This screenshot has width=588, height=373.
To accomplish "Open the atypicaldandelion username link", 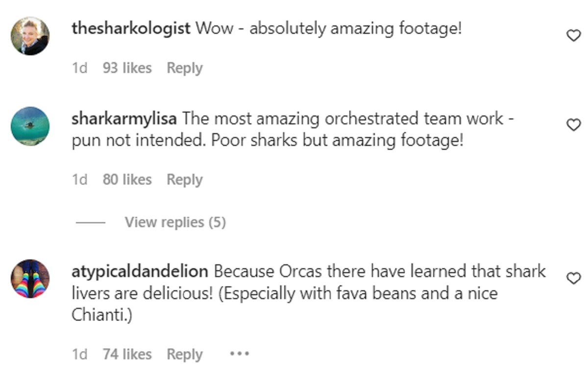I will [x=140, y=271].
